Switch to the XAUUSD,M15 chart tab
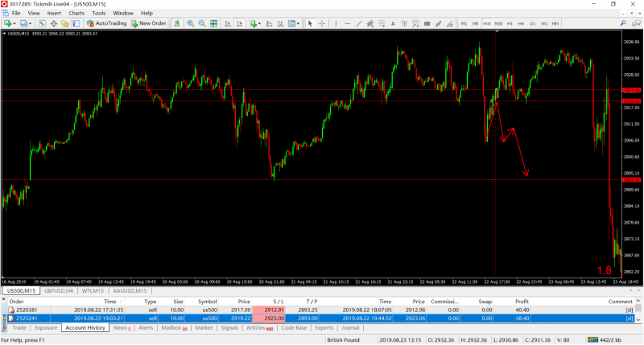 (x=130, y=290)
